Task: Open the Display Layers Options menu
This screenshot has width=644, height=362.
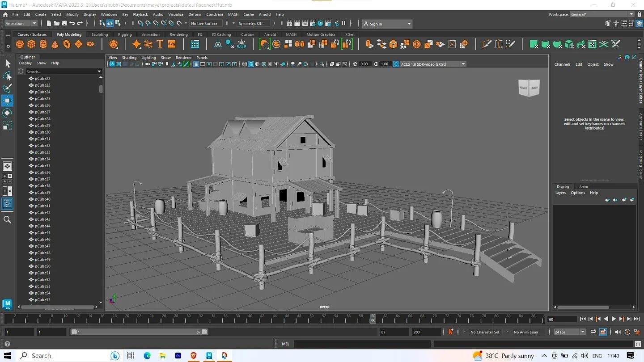Action: coord(577,193)
